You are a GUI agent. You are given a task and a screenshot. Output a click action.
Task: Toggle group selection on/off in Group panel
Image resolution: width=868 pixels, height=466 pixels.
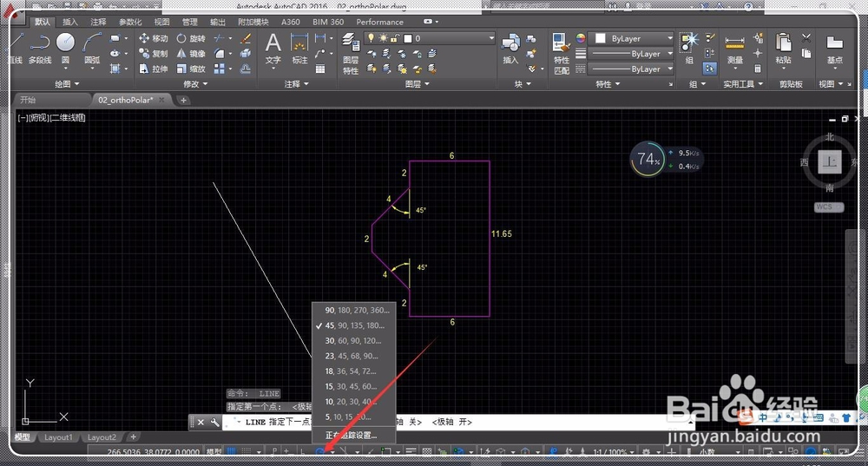coord(710,69)
